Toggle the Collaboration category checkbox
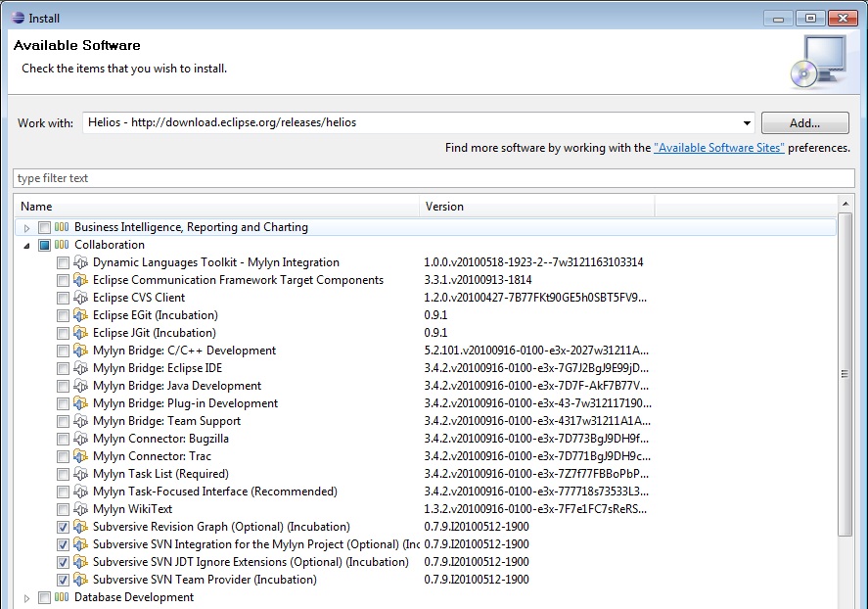868x609 pixels. click(x=44, y=245)
